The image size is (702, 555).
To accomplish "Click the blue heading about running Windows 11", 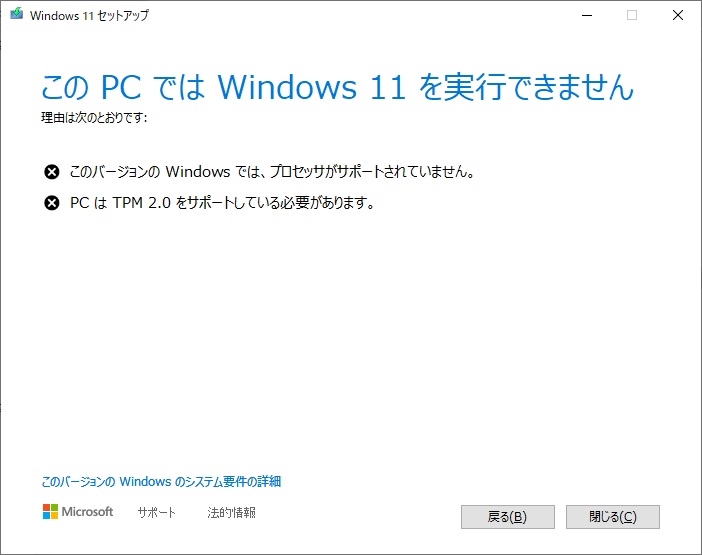I will coord(337,87).
